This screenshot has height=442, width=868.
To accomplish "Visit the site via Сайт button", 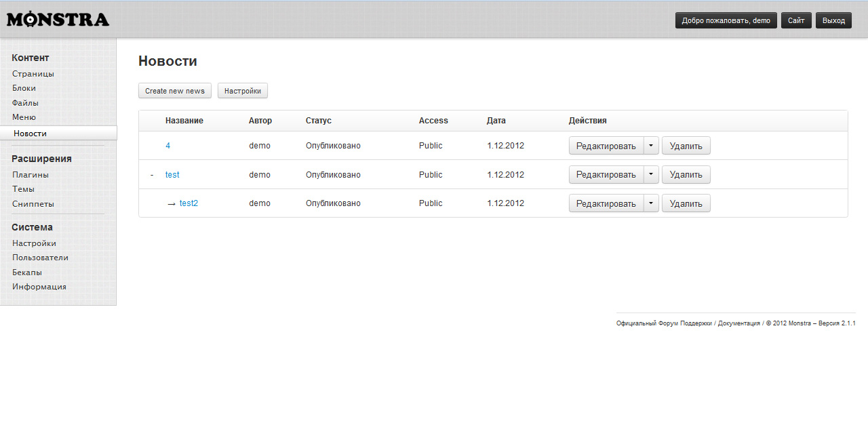I will 796,20.
